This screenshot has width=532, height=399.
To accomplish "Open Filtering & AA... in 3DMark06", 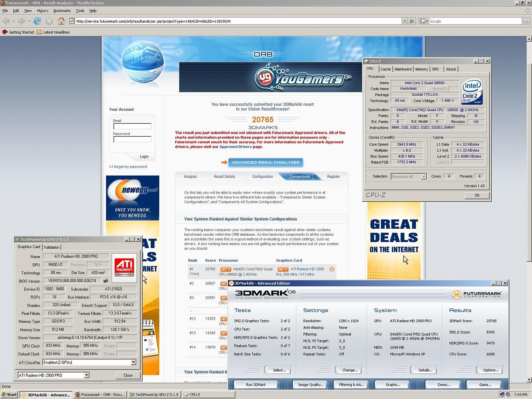I will pyautogui.click(x=351, y=385).
